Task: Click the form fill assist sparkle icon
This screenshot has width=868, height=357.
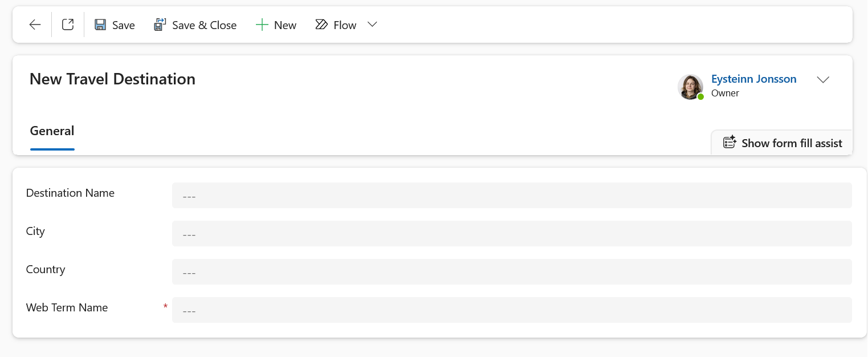Action: pyautogui.click(x=730, y=143)
